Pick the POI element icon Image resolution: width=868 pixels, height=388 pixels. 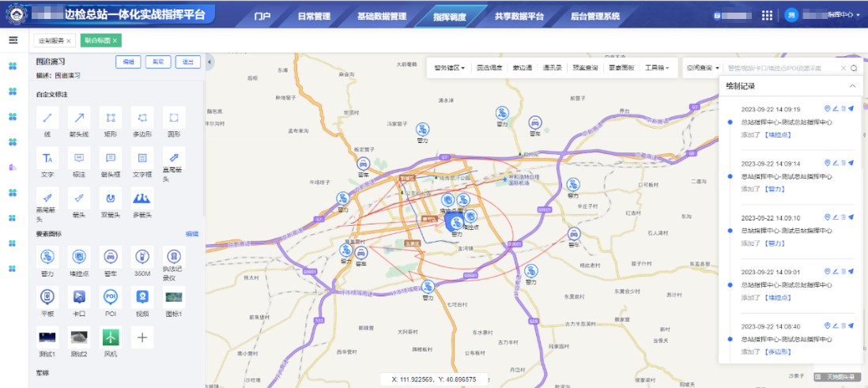coord(111,297)
